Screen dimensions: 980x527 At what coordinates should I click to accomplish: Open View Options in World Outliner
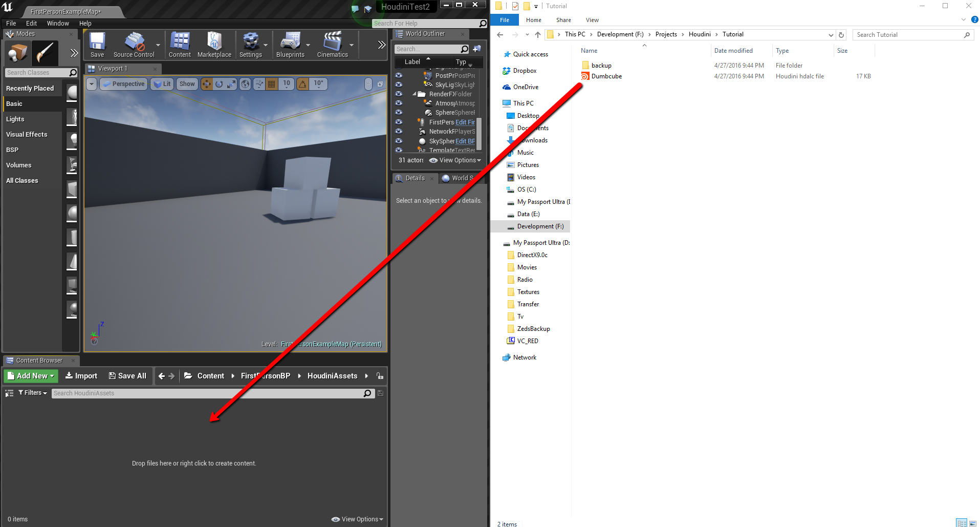(455, 160)
